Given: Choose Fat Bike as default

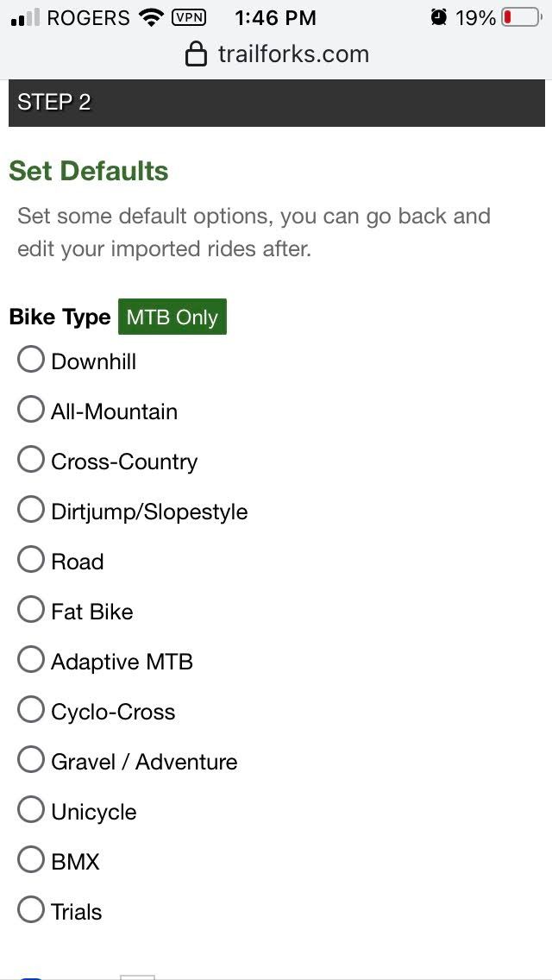Looking at the screenshot, I should pyautogui.click(x=31, y=610).
